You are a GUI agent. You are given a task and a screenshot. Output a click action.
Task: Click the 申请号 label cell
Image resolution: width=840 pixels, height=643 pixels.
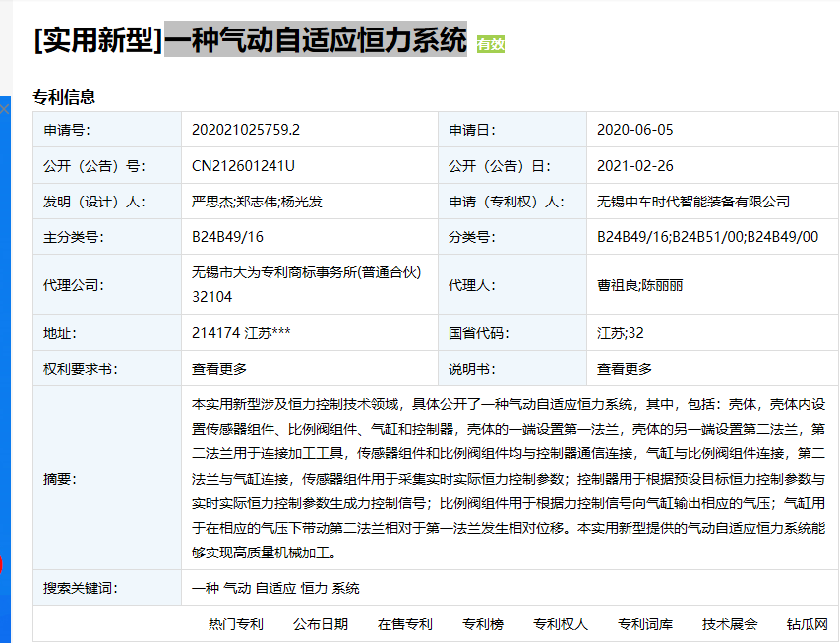point(107,130)
